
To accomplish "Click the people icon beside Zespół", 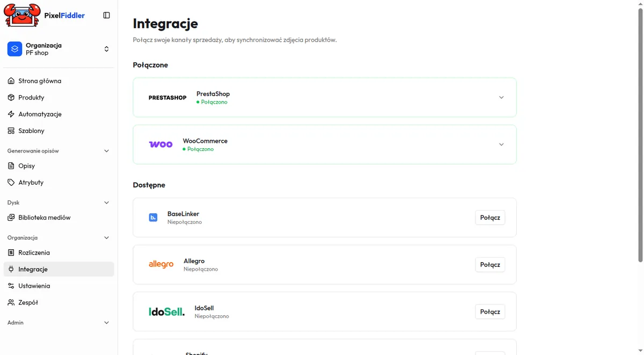I will tap(11, 302).
